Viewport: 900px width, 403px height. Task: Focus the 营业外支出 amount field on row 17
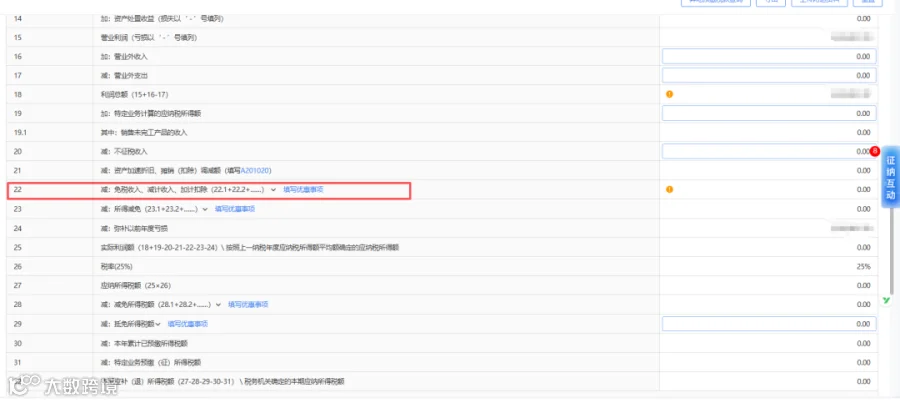(x=769, y=75)
